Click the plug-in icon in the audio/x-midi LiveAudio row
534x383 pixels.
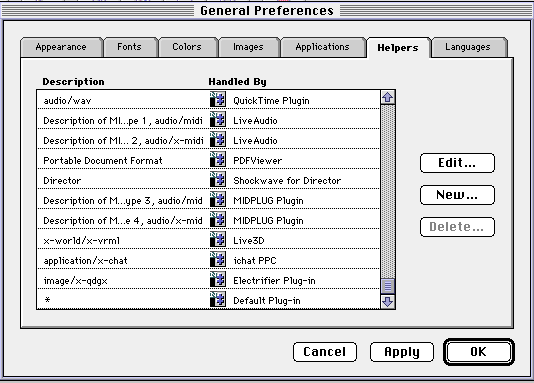[x=218, y=140]
